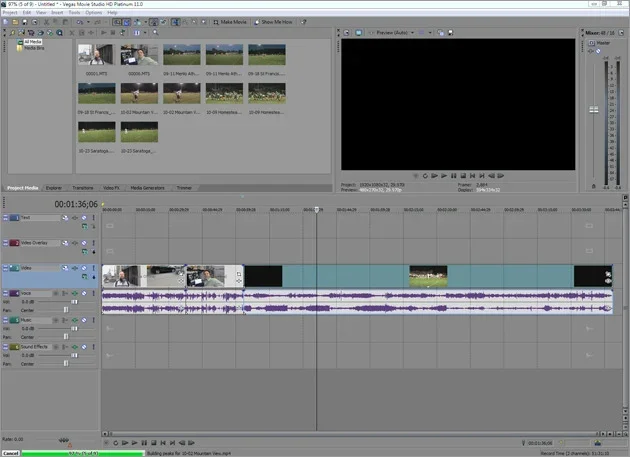
Task: Minimize the Music track height
Action: pyautogui.click(x=5, y=320)
